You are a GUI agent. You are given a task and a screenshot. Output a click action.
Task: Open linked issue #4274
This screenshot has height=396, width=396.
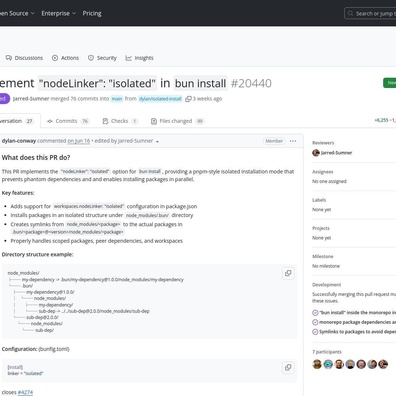[x=25, y=392]
